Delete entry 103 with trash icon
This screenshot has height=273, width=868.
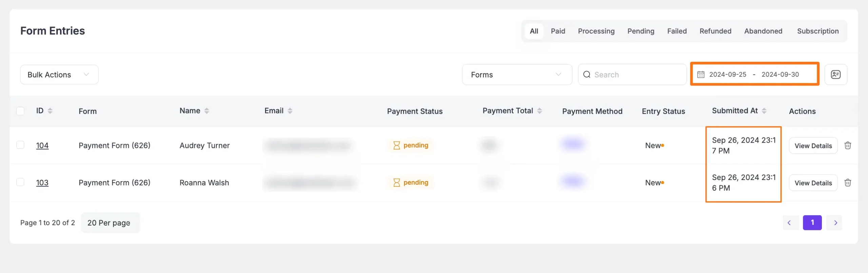point(848,183)
